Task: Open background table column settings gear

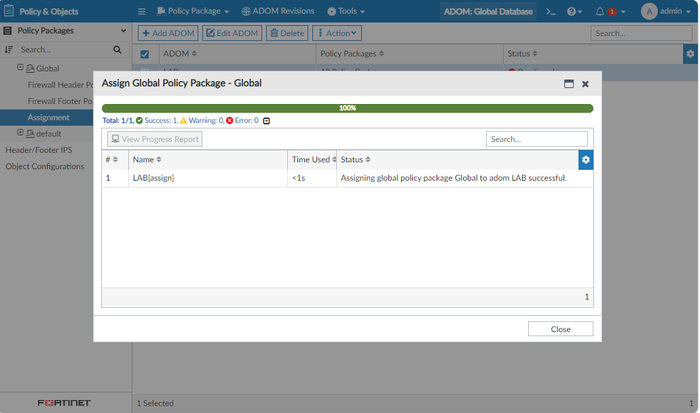Action: click(690, 54)
